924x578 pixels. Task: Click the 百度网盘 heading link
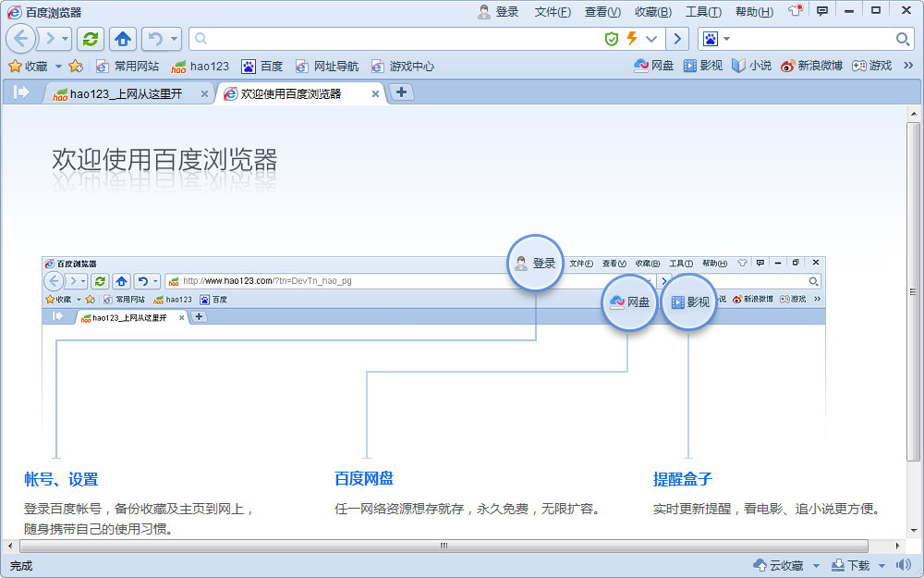point(363,478)
